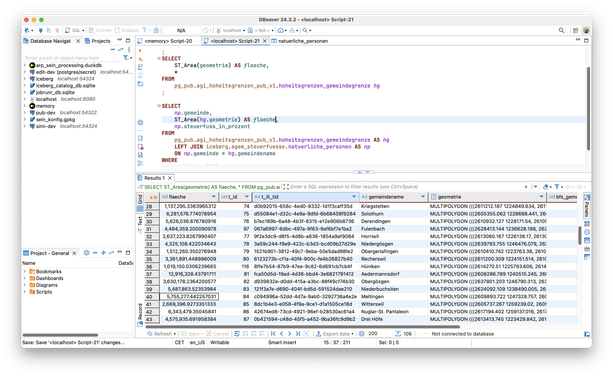Go to next row arrow
Viewport: 613px width, 376px height.
[289, 334]
